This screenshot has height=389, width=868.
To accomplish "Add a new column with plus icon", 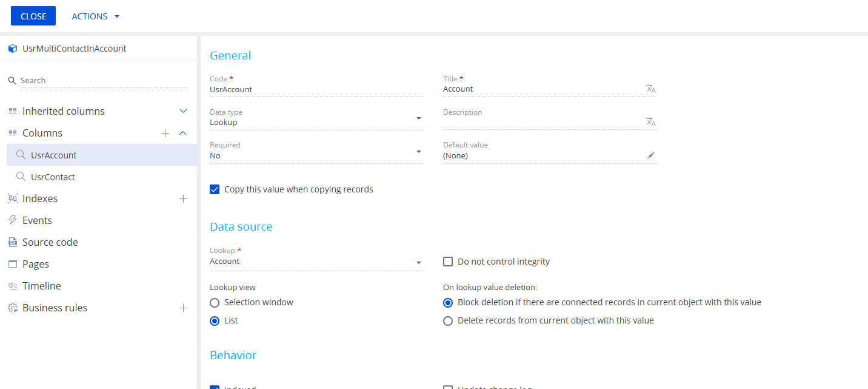I will (165, 133).
